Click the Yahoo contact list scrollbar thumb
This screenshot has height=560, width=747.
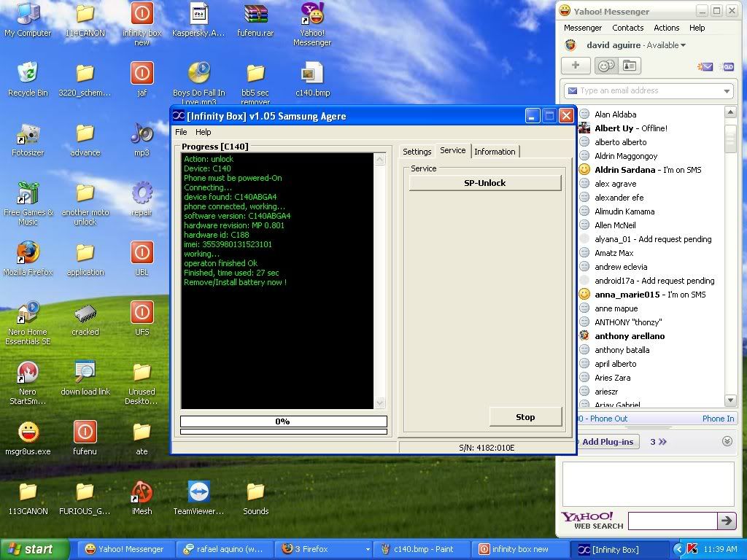point(730,139)
